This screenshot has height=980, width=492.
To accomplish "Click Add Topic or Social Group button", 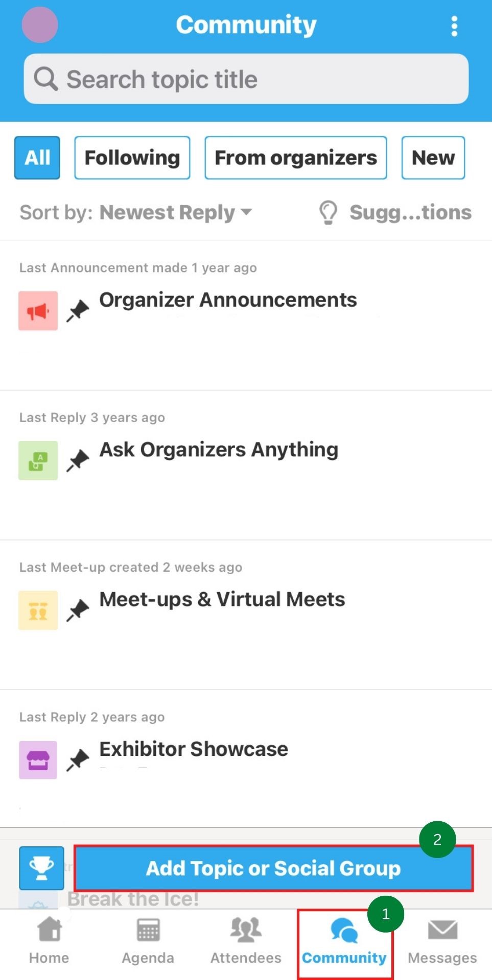I will [x=273, y=868].
